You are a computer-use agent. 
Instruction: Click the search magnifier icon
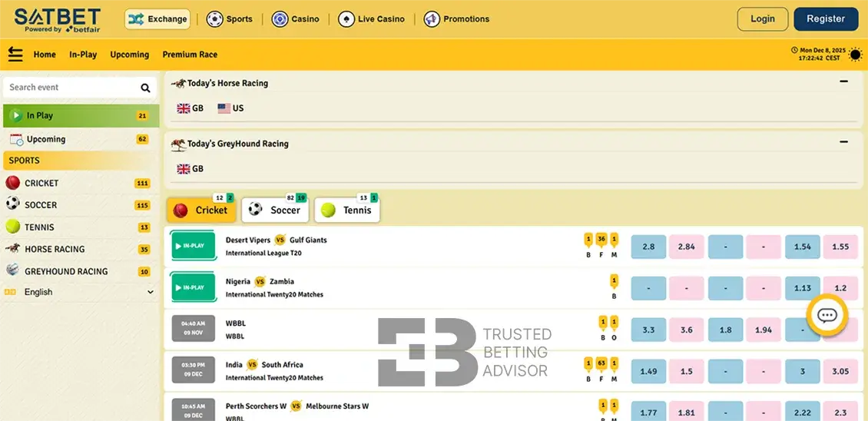click(x=146, y=88)
